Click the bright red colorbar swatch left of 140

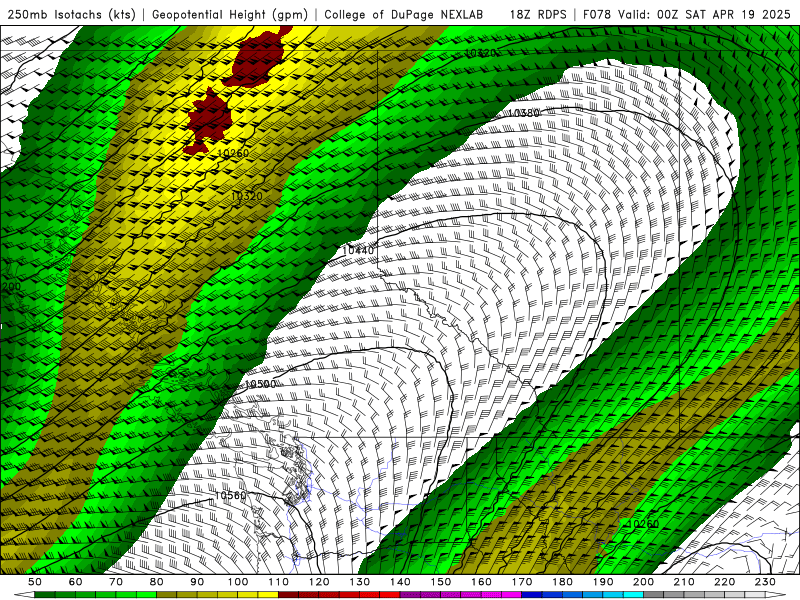click(390, 595)
